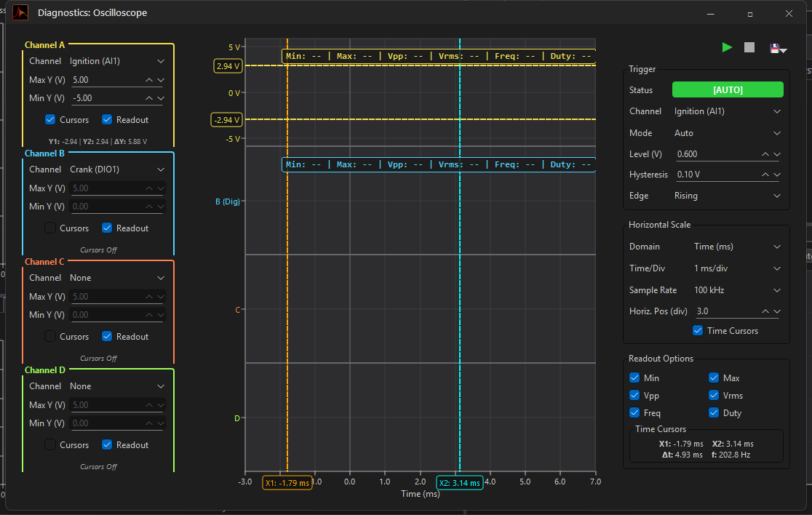Start acquisition with green play button
This screenshot has height=515, width=812.
[727, 47]
